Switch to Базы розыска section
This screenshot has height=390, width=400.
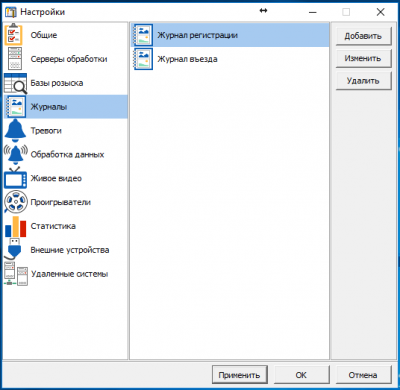[x=57, y=83]
